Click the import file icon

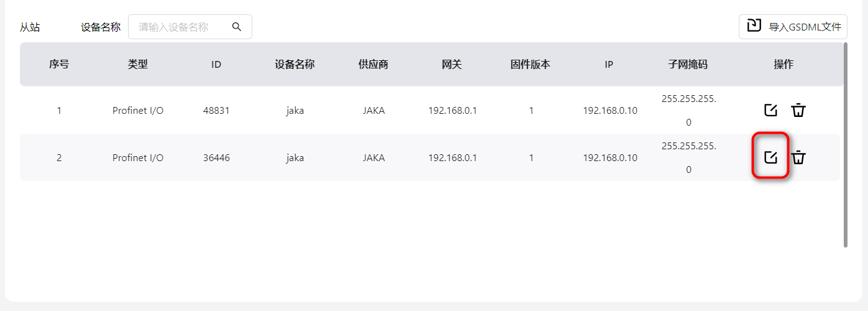[754, 26]
